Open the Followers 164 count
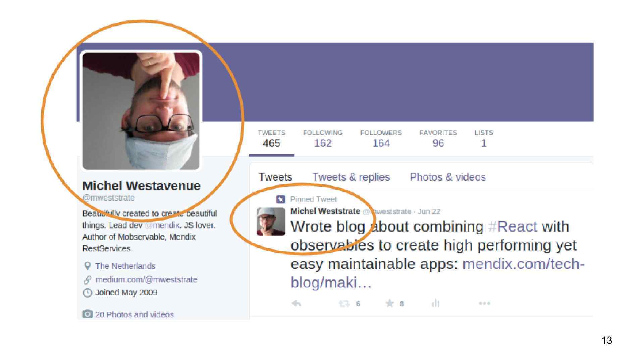644x362 pixels. [381, 139]
